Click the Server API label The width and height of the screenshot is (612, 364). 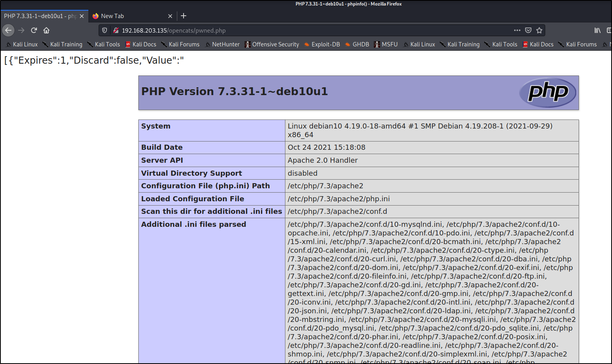click(x=162, y=160)
